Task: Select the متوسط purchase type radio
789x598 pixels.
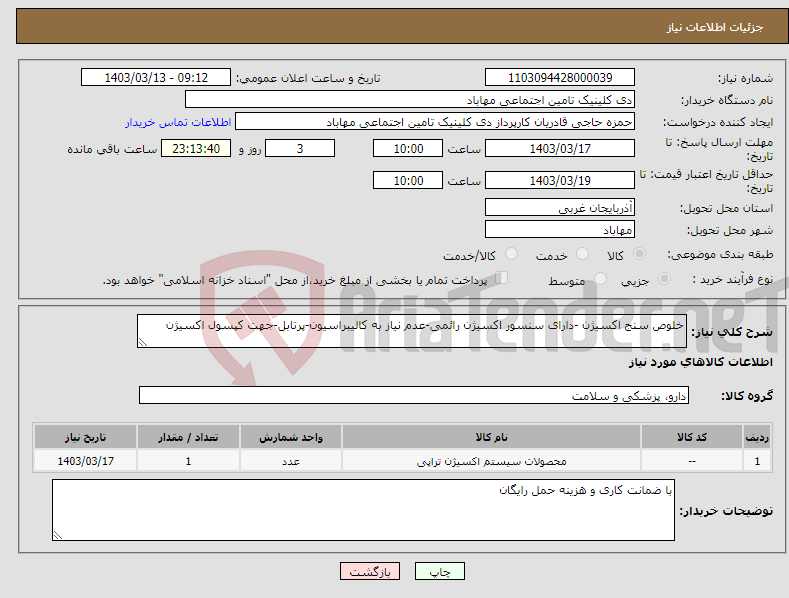Action: pyautogui.click(x=600, y=278)
